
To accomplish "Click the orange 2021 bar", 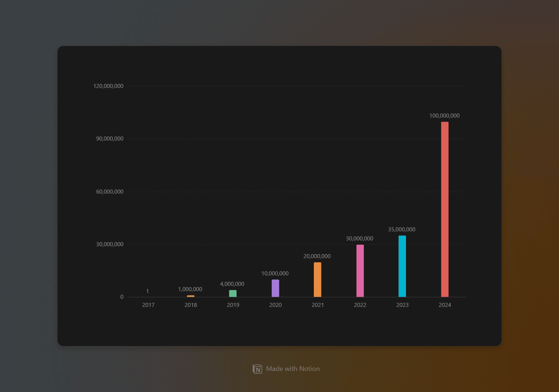I will (x=317, y=279).
